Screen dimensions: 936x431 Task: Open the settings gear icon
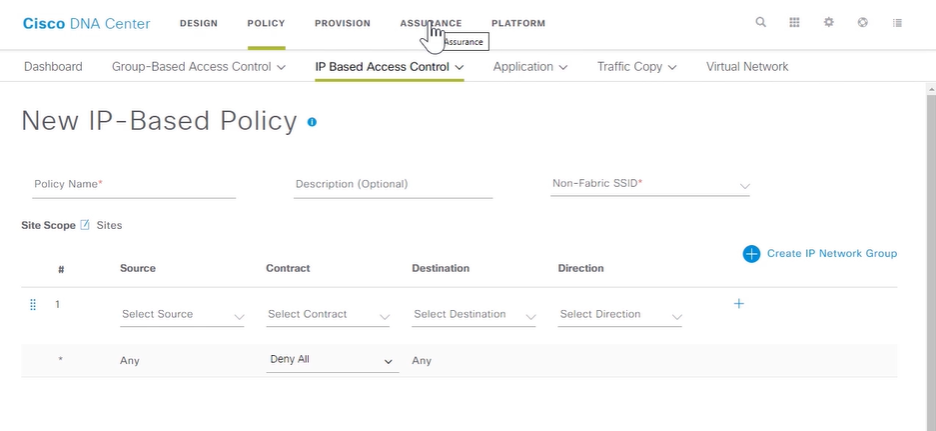pyautogui.click(x=829, y=23)
